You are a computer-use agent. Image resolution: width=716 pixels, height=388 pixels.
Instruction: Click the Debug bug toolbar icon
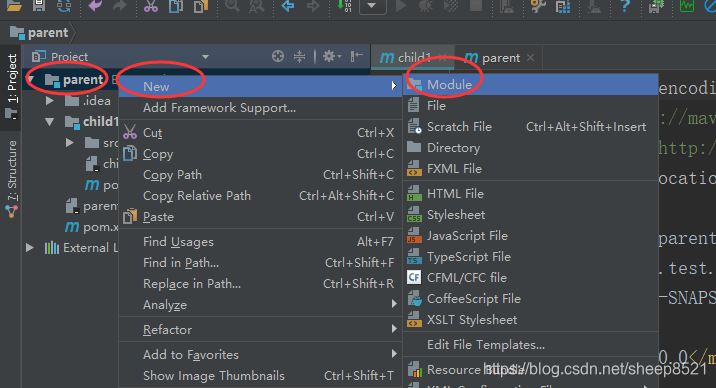point(426,5)
